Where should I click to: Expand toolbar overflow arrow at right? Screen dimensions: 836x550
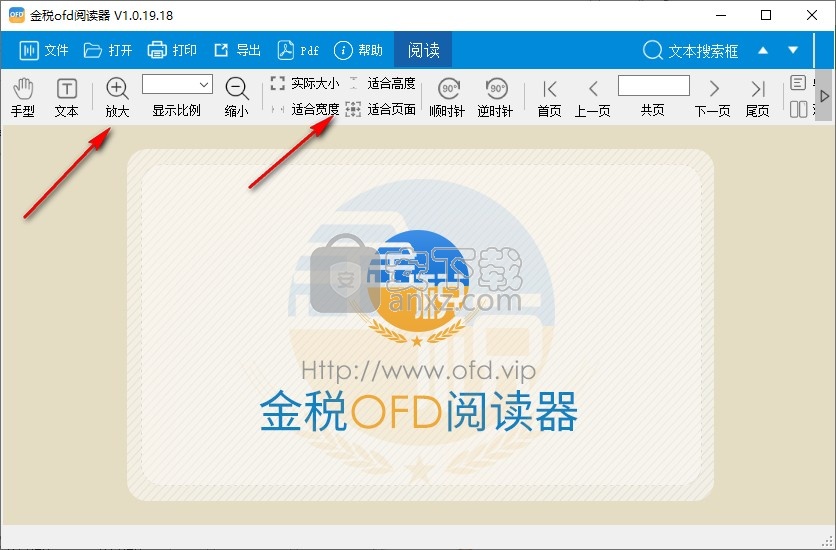(x=824, y=96)
